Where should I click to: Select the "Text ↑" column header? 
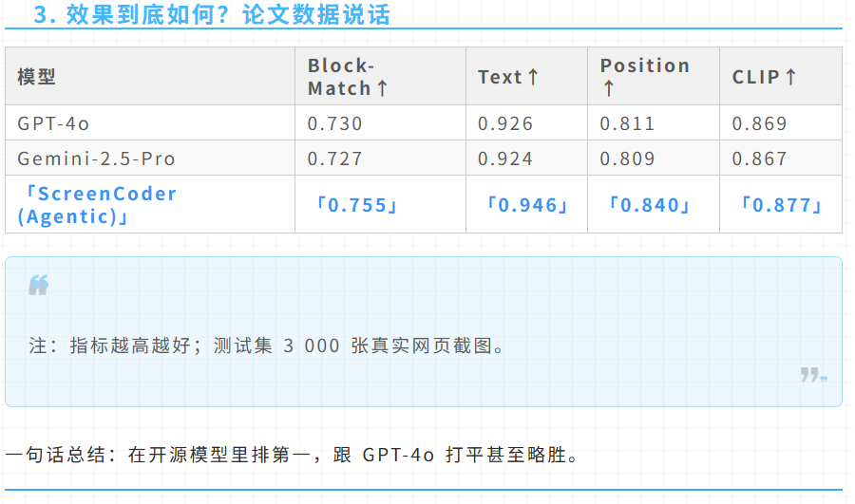(x=526, y=76)
